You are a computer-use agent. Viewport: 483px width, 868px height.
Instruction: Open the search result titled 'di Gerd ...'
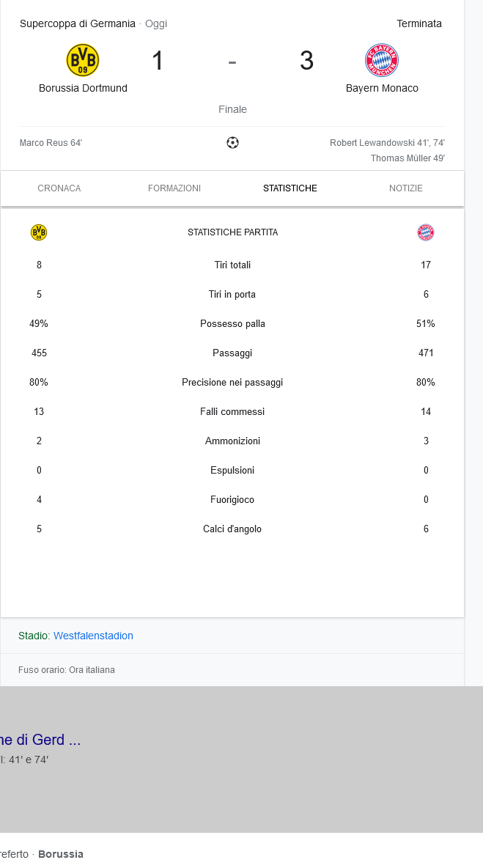tap(41, 740)
